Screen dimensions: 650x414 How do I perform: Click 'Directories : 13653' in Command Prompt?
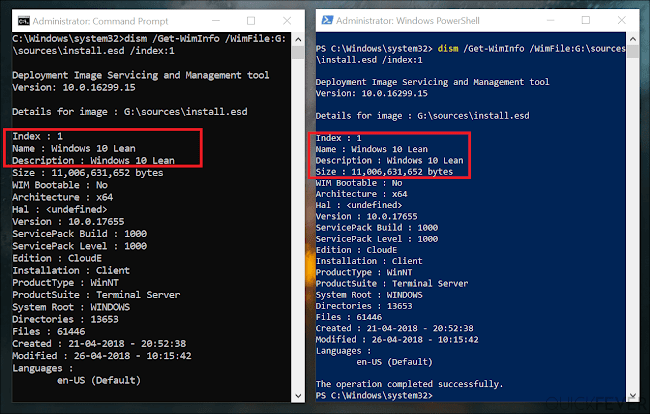click(x=65, y=319)
